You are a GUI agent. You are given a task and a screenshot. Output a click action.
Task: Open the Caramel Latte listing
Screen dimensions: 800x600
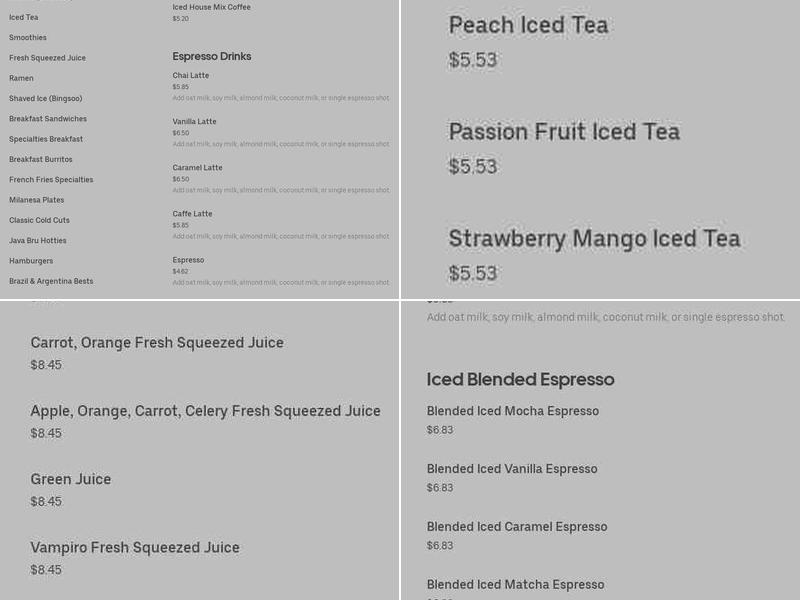[198, 167]
